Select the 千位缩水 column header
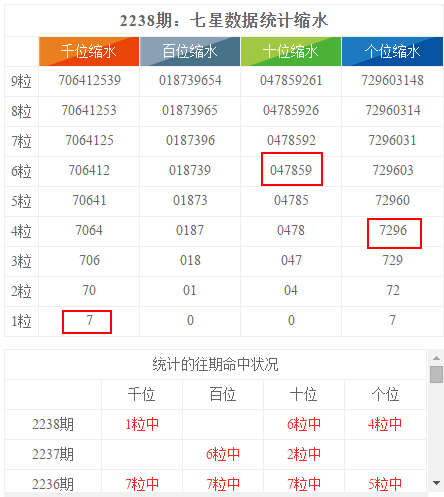 (89, 51)
